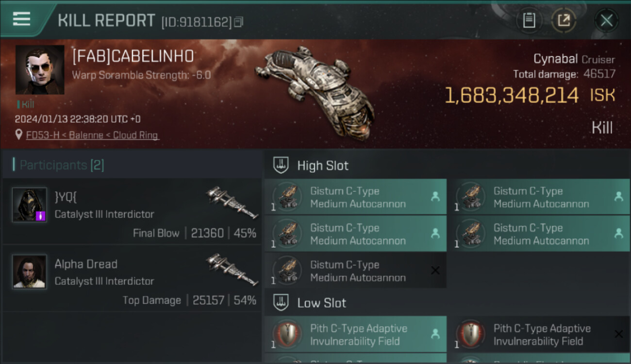
Task: Open }YQ{ participant portrait
Action: [30, 205]
